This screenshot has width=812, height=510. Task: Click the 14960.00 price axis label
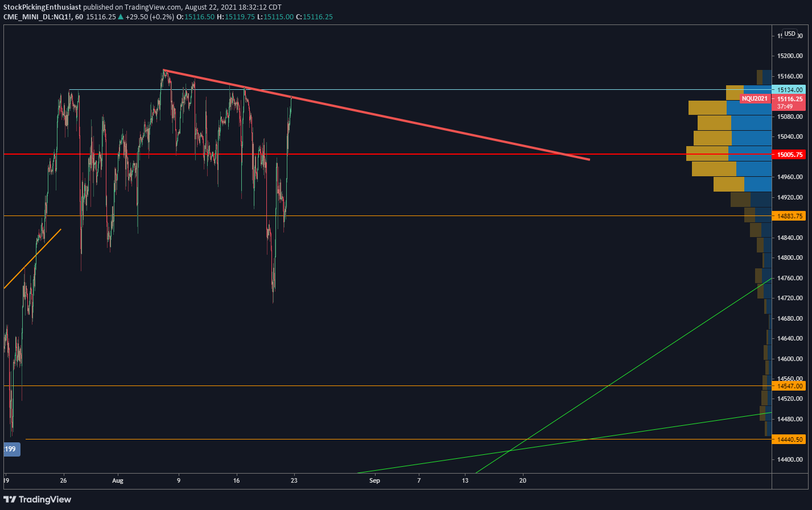(790, 177)
